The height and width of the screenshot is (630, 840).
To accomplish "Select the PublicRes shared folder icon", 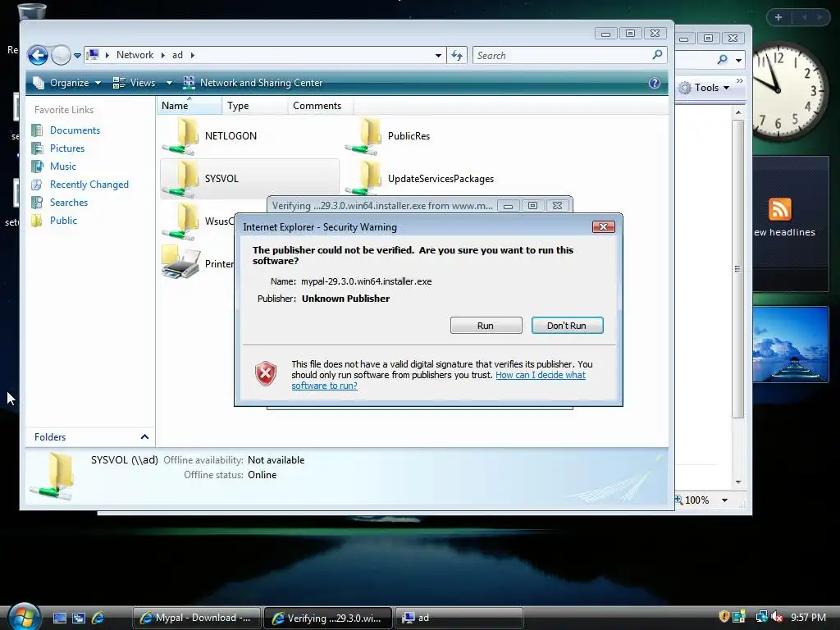I will [x=364, y=136].
